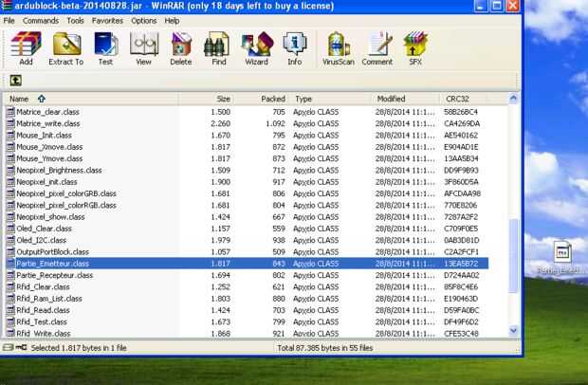Click the desktop file icon on wallpaper
Image resolution: width=588 pixels, height=385 pixels.
pos(563,252)
